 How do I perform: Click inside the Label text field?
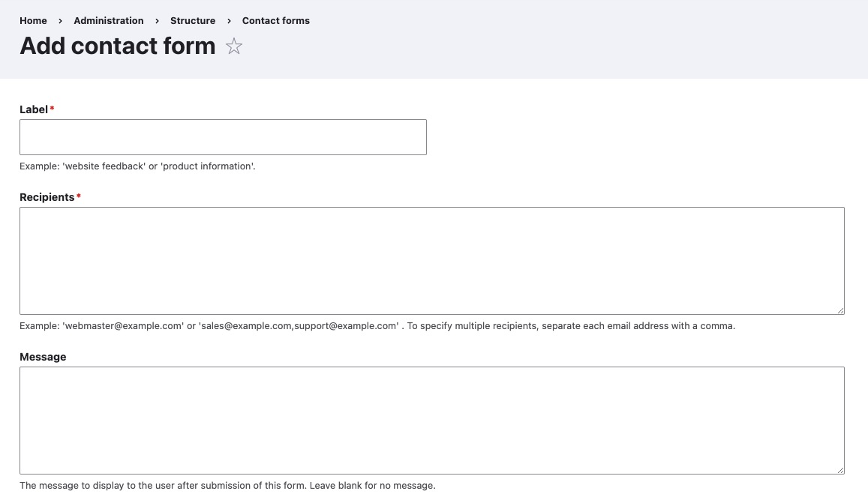coord(223,136)
